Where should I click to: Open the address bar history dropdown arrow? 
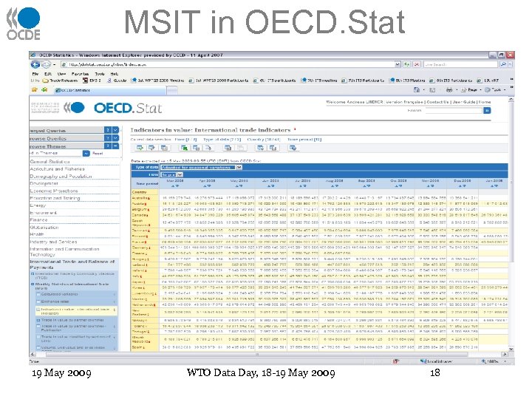pyautogui.click(x=398, y=64)
